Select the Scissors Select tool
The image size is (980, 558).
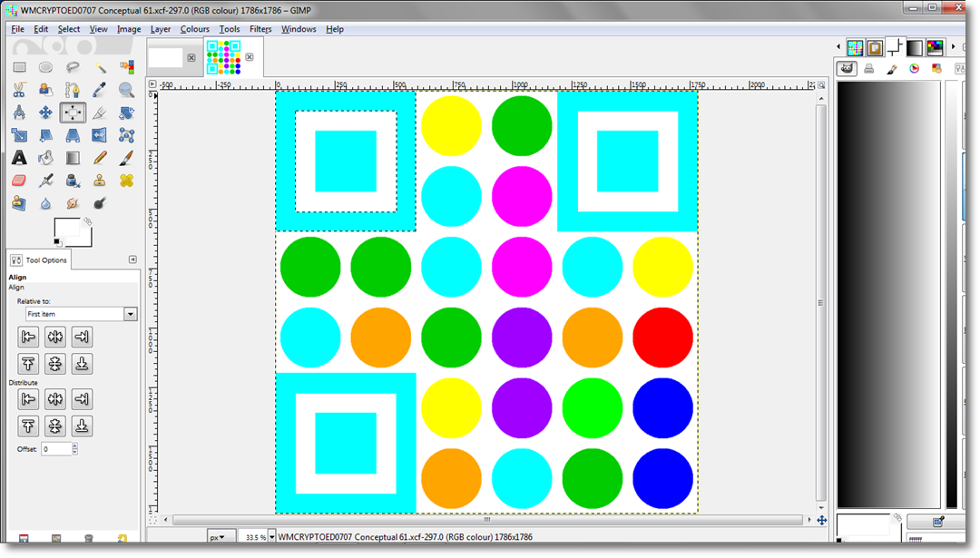pos(19,90)
